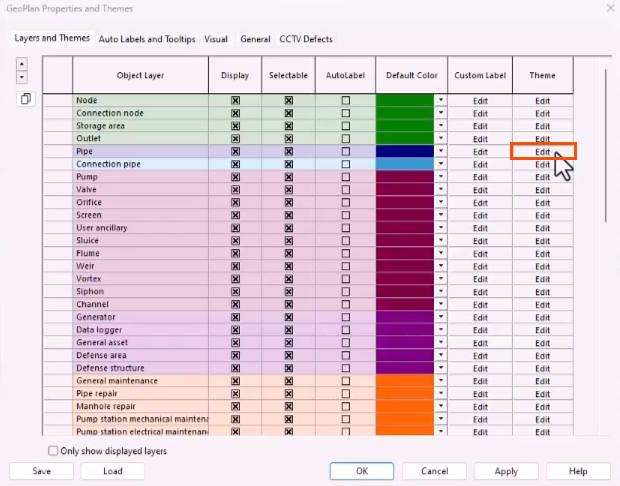Click Theme Edit for Storage area

(542, 126)
